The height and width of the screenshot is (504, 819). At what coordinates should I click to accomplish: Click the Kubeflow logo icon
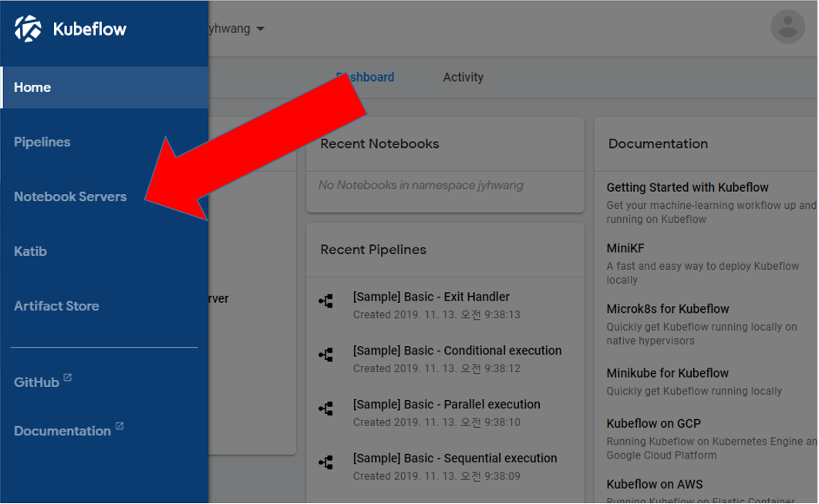tap(28, 29)
